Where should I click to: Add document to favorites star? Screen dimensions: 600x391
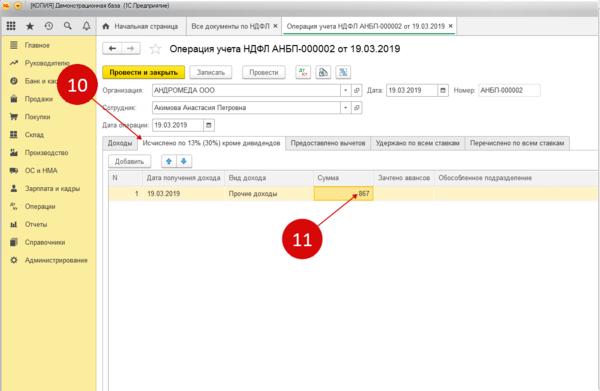(155, 49)
